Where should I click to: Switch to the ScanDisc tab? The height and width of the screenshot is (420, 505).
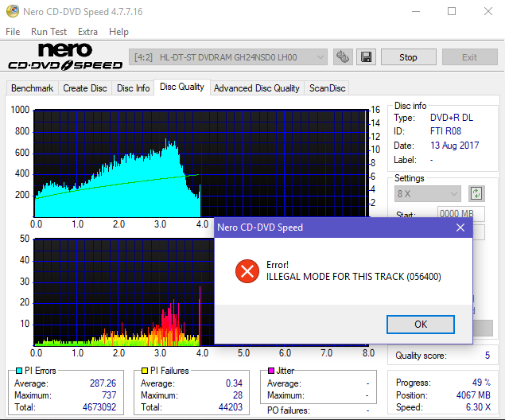click(x=327, y=88)
